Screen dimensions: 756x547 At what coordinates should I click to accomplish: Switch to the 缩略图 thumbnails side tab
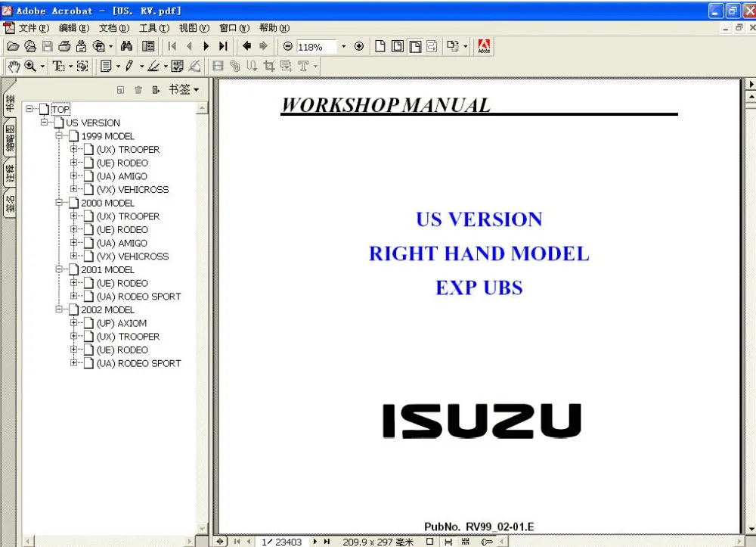[10, 138]
